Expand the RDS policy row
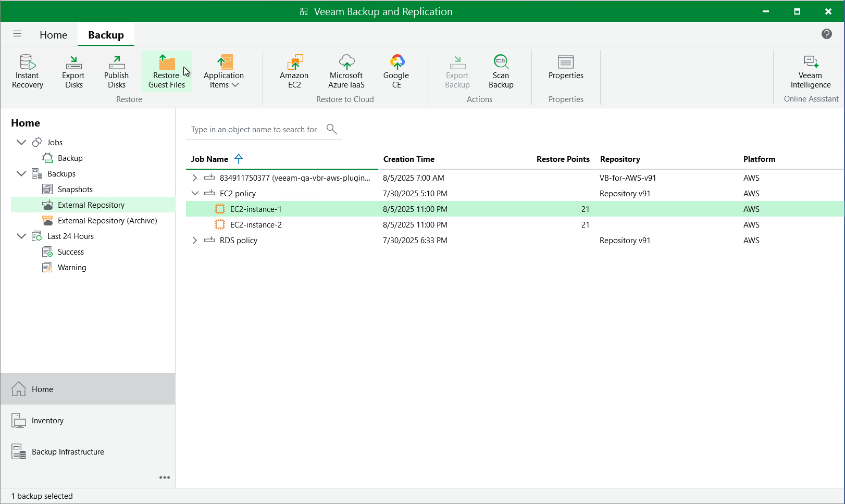845x504 pixels. tap(195, 240)
